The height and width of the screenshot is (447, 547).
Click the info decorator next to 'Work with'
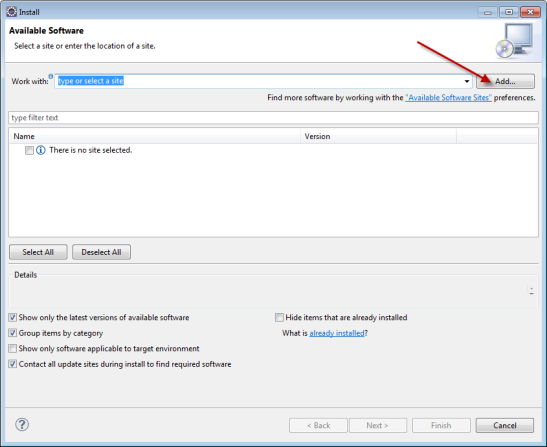point(51,76)
